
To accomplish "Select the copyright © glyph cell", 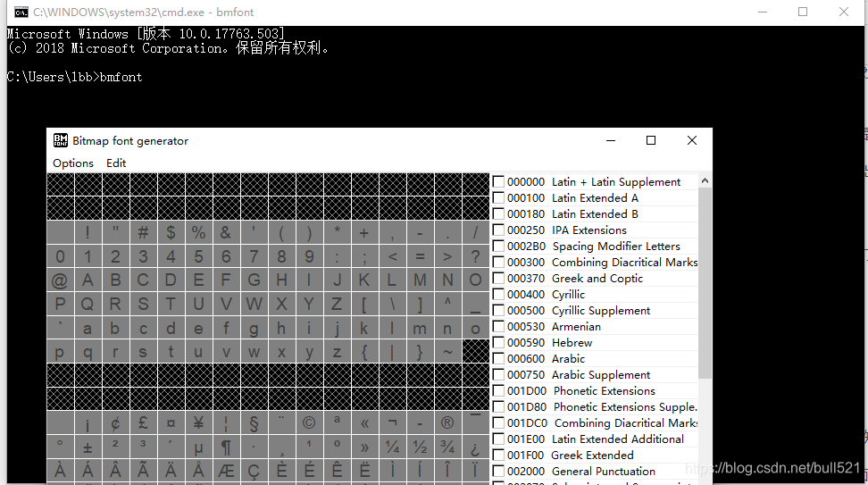I will click(x=310, y=423).
